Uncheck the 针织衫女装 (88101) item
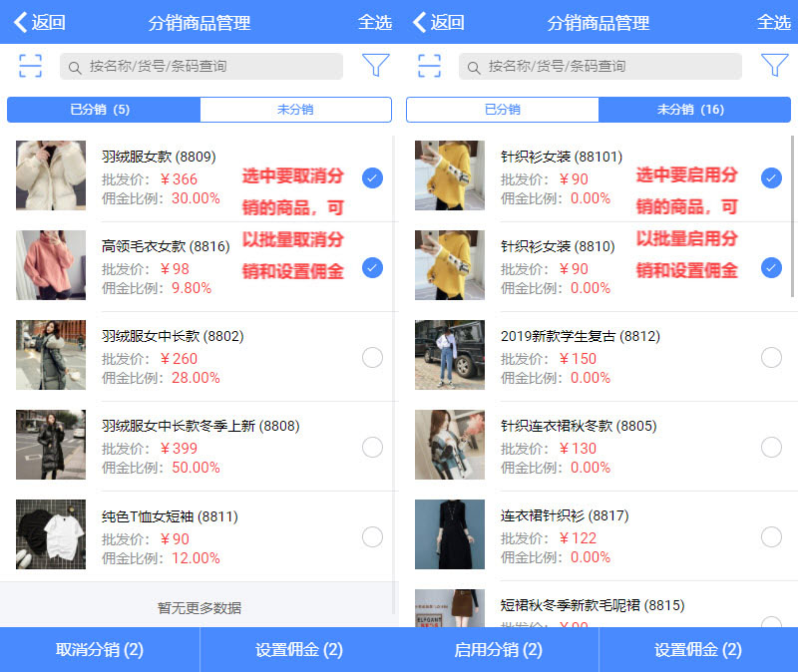 (771, 178)
